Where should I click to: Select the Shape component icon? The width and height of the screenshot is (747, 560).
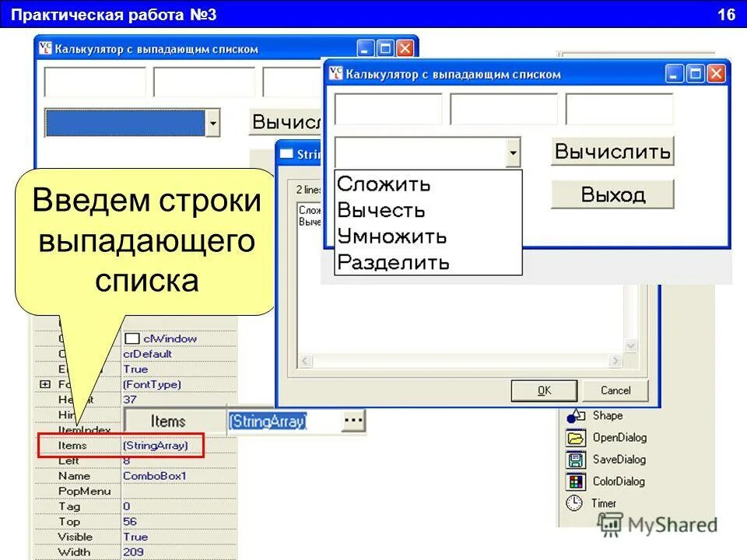(575, 416)
